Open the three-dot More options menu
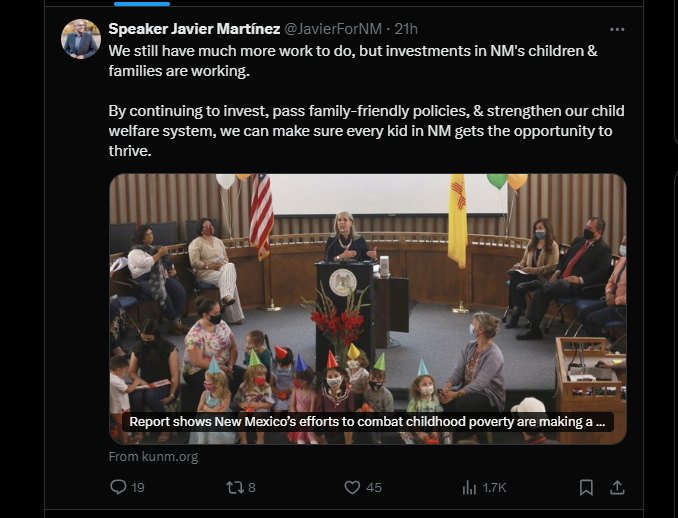 pyautogui.click(x=617, y=29)
